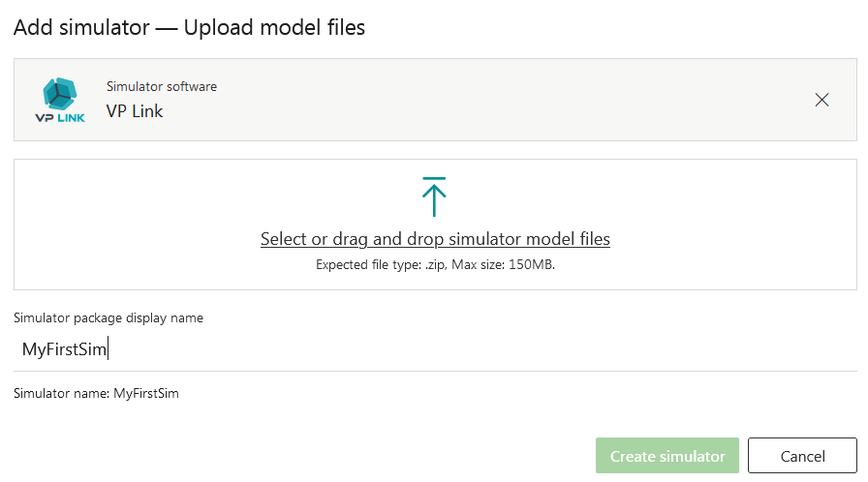The image size is (868, 482).
Task: Place cursor in the MyFirstSim text
Action: pyautogui.click(x=64, y=349)
